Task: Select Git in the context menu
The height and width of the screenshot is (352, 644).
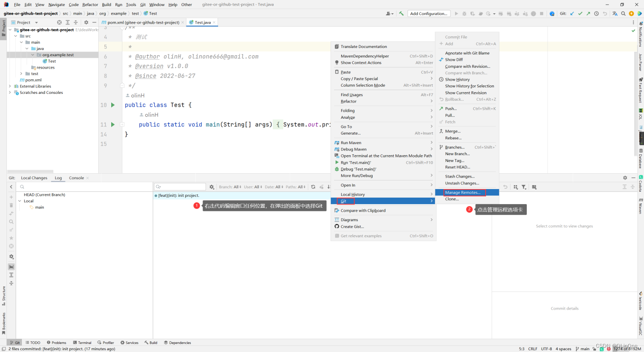Action: pos(383,201)
